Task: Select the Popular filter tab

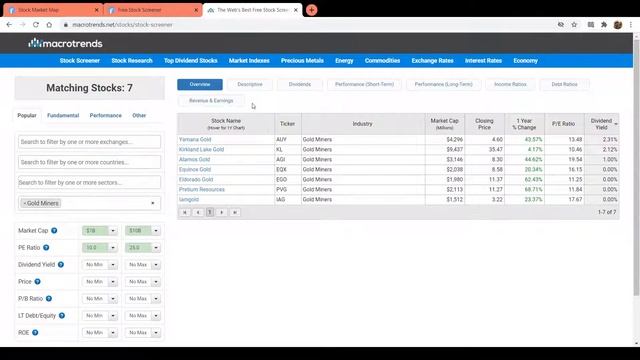Action: click(27, 116)
